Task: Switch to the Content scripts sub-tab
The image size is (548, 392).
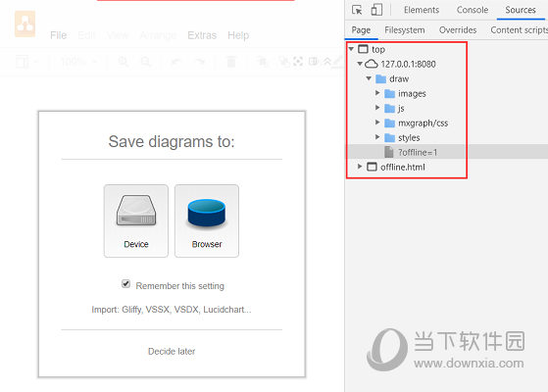Action: (x=519, y=30)
